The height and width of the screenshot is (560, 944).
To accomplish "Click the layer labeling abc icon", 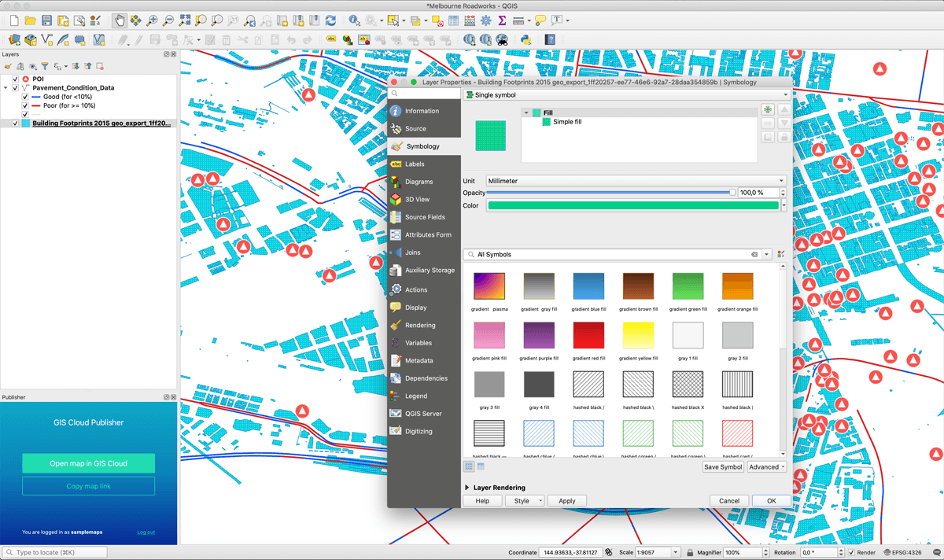I will [x=331, y=39].
